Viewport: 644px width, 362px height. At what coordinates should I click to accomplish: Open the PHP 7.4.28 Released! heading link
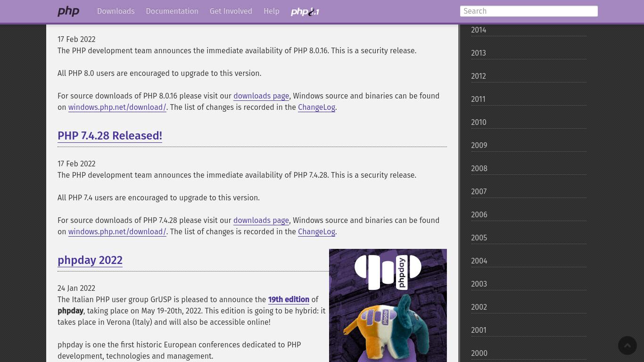tap(110, 136)
